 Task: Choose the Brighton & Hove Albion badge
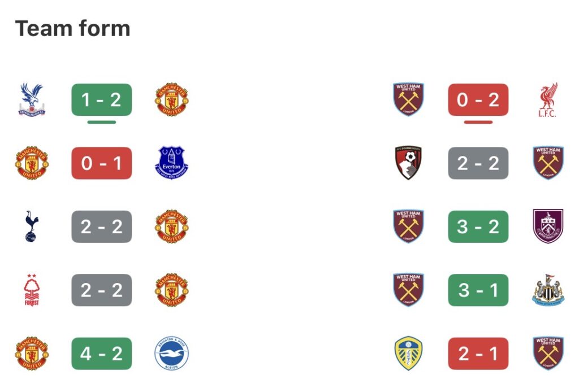pyautogui.click(x=171, y=353)
